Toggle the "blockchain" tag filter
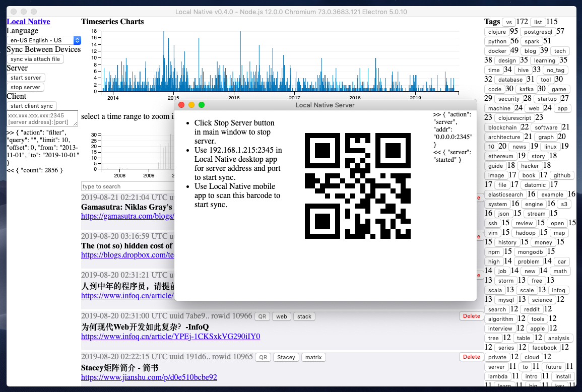This screenshot has width=582, height=392. (502, 127)
